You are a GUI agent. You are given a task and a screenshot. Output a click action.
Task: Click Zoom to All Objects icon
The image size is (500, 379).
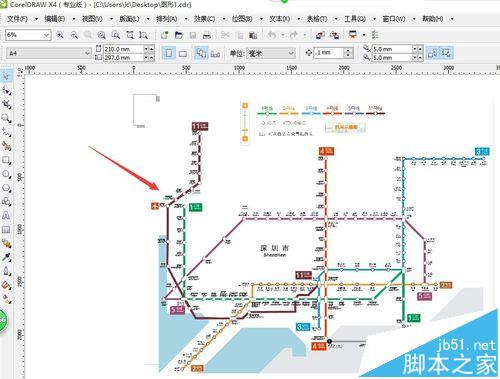tap(102, 35)
